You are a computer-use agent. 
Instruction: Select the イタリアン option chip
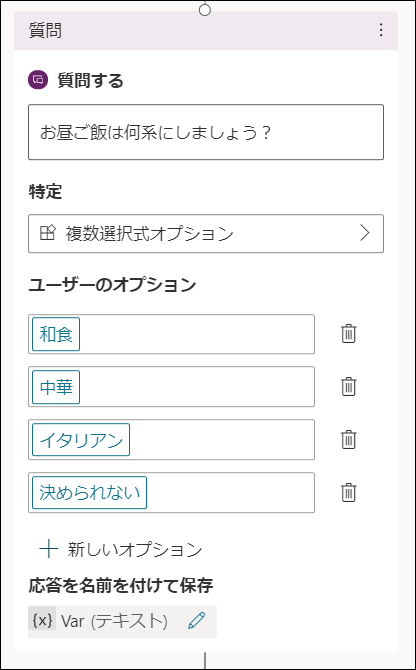coord(81,440)
